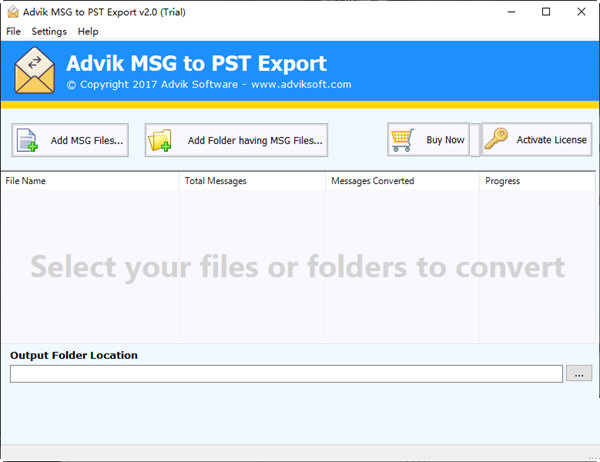The width and height of the screenshot is (600, 462).
Task: Click the Messages Converted column header
Action: pos(403,181)
